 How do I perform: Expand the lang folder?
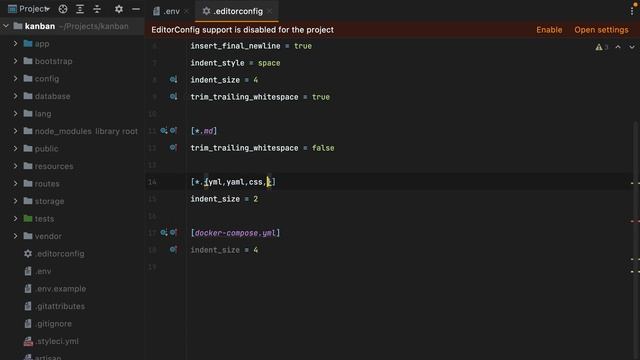click(x=16, y=114)
